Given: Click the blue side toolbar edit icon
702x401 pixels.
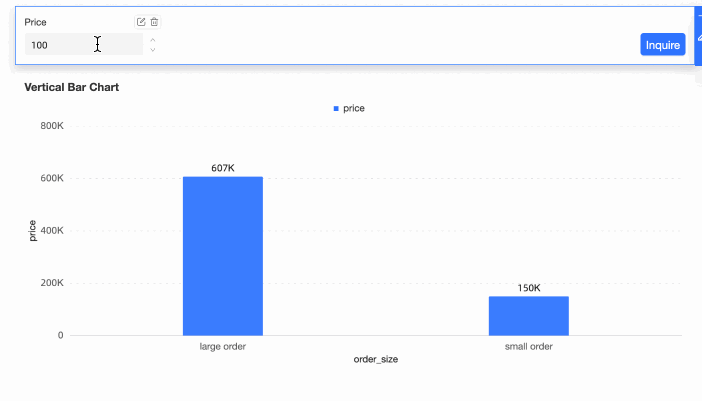Looking at the screenshot, I should 699,37.
